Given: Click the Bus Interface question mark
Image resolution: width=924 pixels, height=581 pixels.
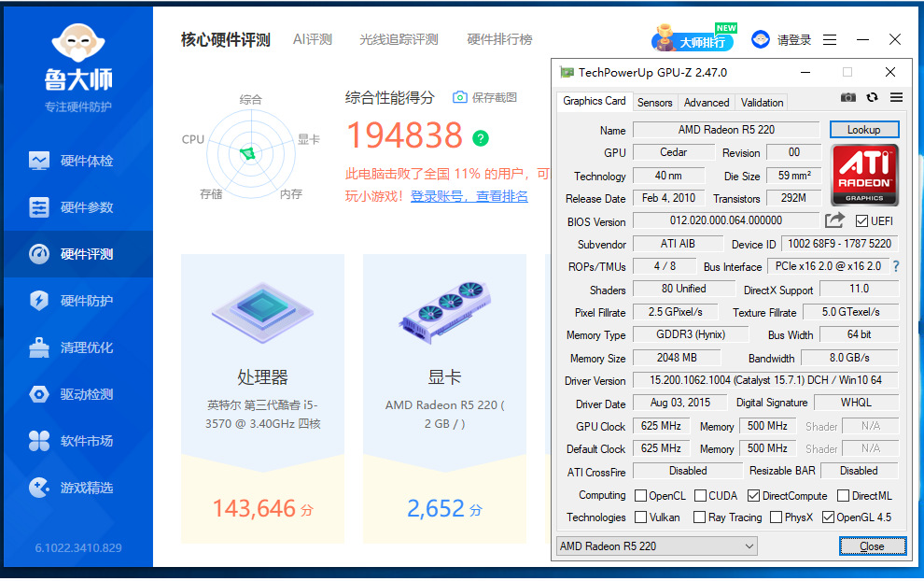Looking at the screenshot, I should 896,266.
